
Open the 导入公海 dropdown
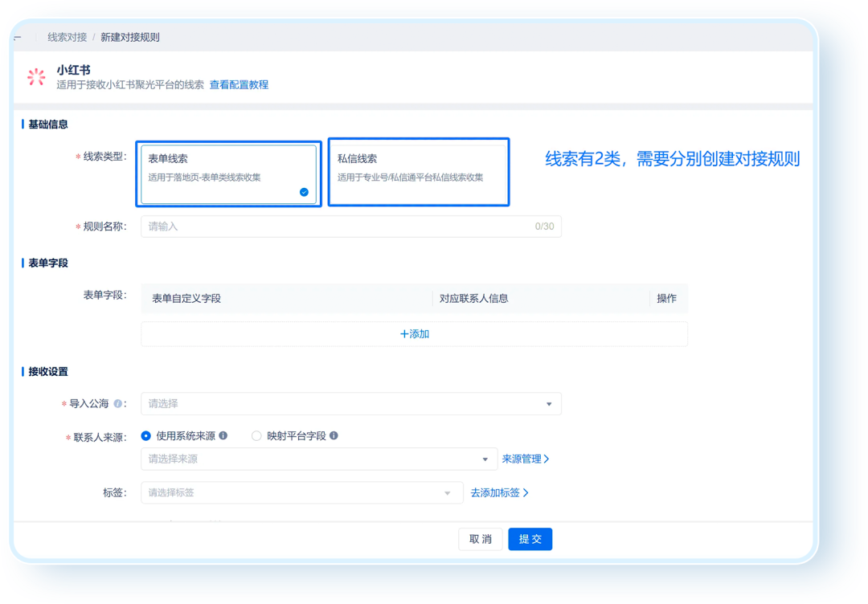click(351, 404)
